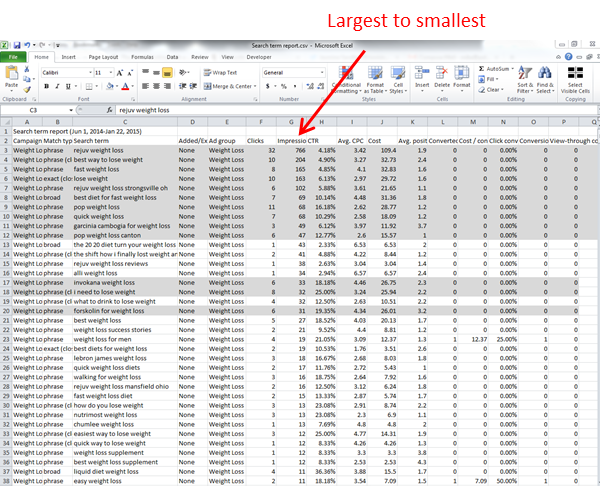Open the File tab

13,57
